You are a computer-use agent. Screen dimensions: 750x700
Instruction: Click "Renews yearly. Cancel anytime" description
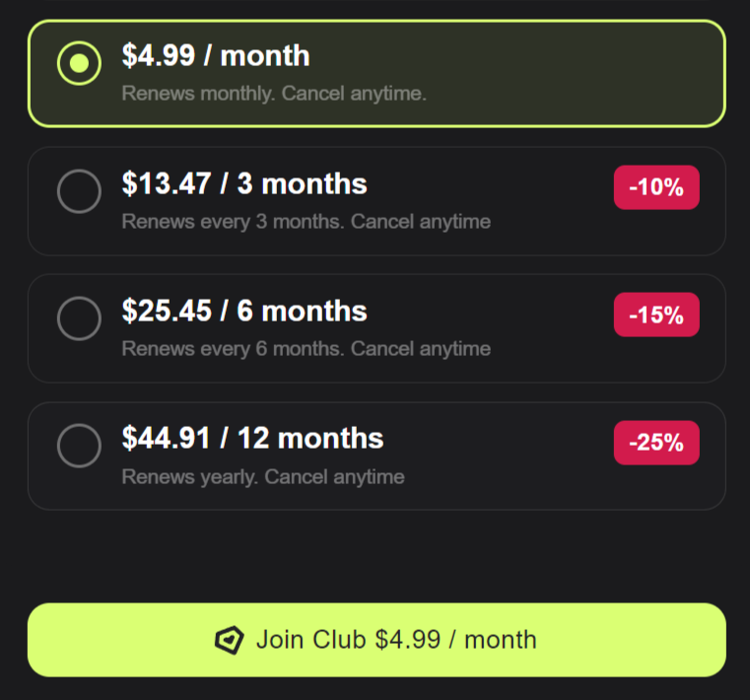(x=263, y=477)
